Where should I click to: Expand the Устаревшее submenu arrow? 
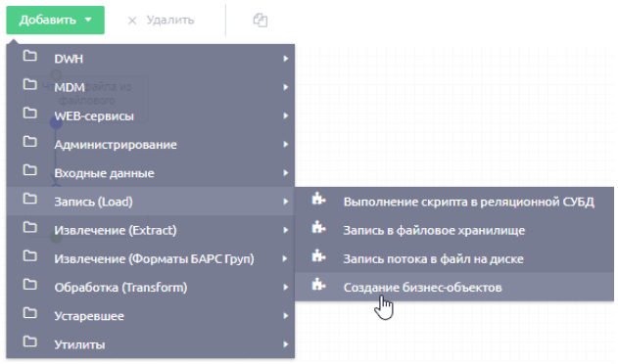click(286, 316)
